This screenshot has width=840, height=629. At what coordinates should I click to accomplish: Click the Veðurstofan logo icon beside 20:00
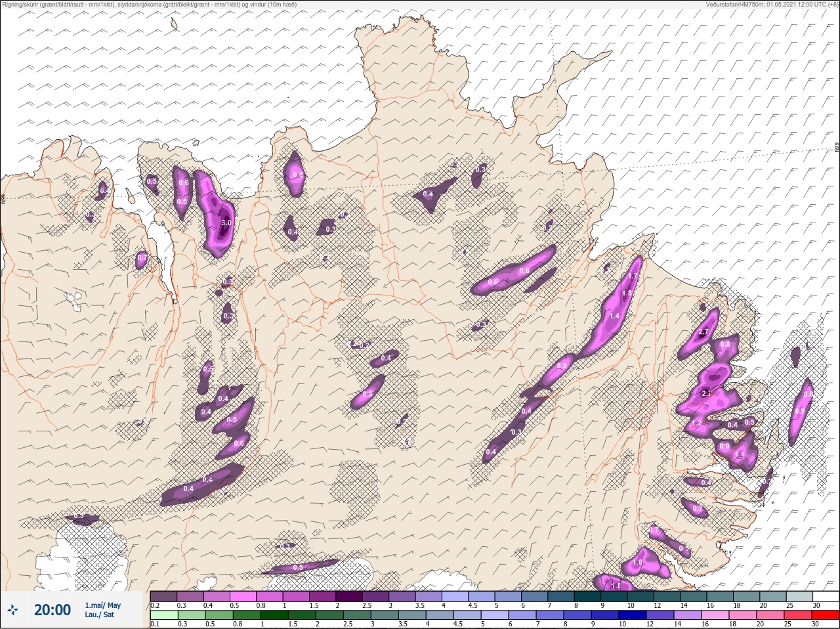11,610
